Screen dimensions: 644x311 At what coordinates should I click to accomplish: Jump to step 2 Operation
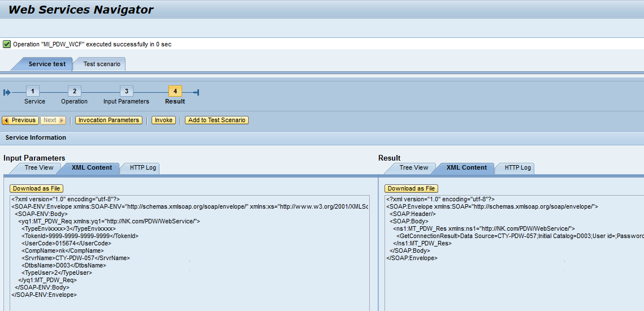tap(74, 92)
